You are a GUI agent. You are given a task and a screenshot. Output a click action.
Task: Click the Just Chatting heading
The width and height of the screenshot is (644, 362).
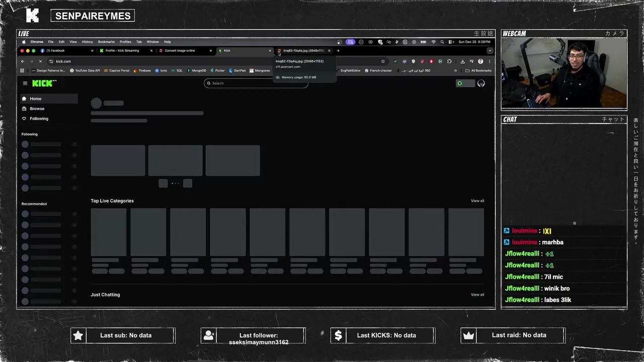105,295
